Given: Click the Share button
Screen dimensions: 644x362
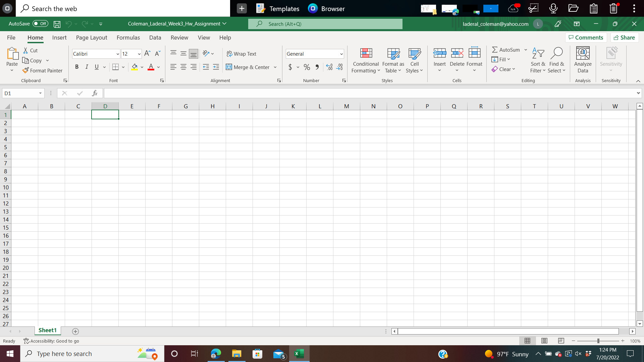Looking at the screenshot, I should tap(624, 37).
